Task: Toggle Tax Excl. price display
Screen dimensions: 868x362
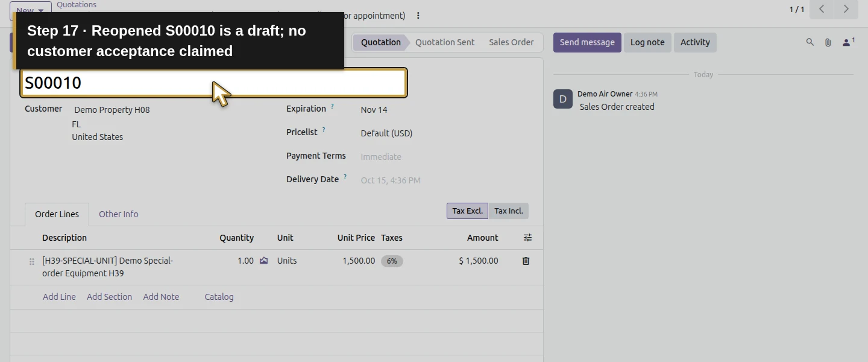Action: 468,211
